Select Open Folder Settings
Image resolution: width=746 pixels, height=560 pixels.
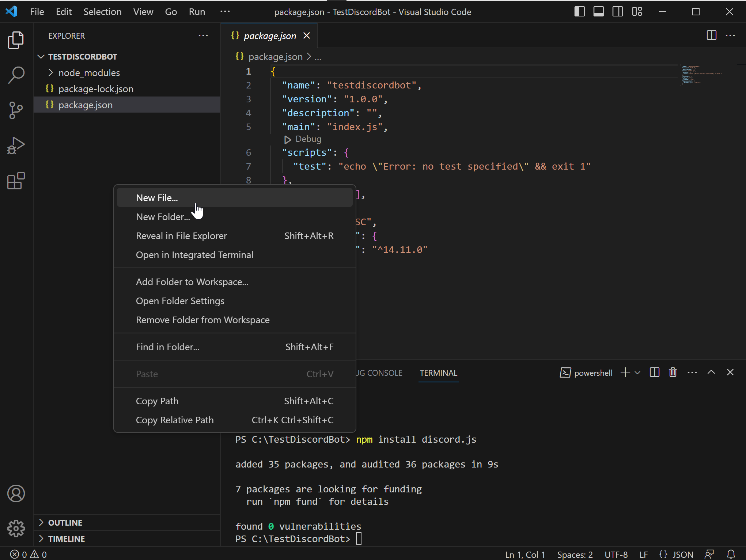click(x=235, y=301)
